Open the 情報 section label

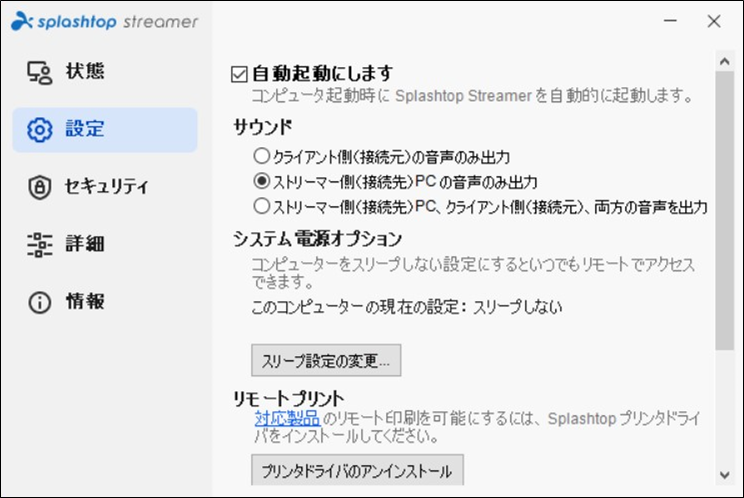(85, 301)
